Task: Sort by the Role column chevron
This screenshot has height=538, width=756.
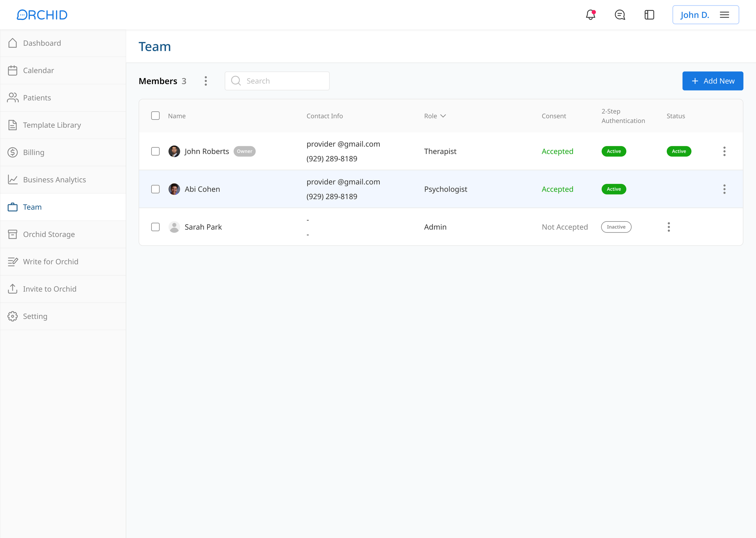Action: point(443,116)
